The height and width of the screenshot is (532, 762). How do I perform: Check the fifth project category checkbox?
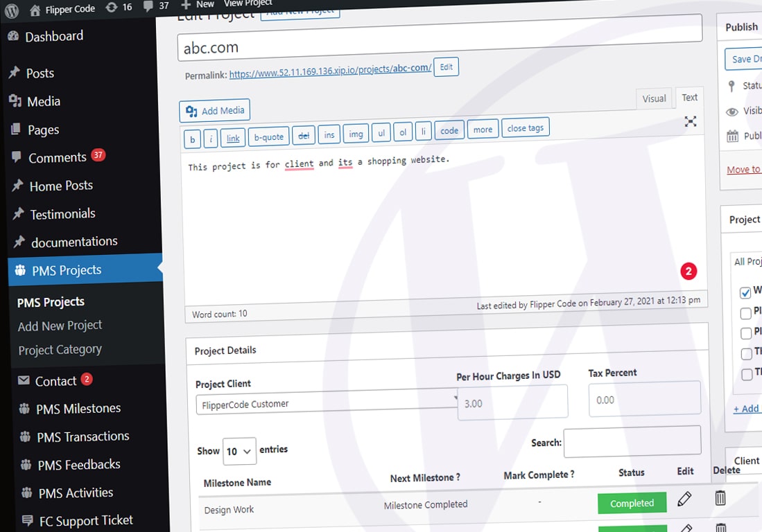(747, 374)
